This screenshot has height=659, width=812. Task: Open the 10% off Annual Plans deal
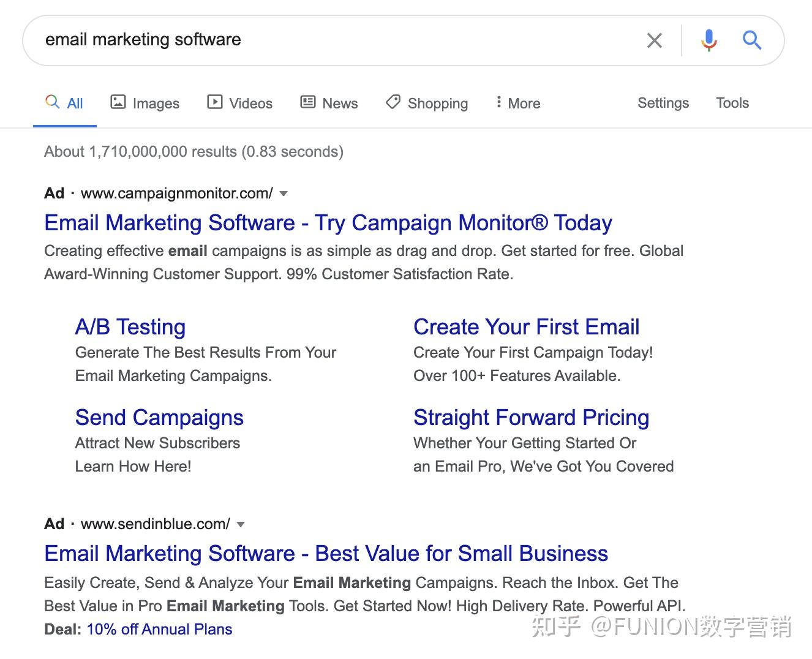click(x=159, y=630)
